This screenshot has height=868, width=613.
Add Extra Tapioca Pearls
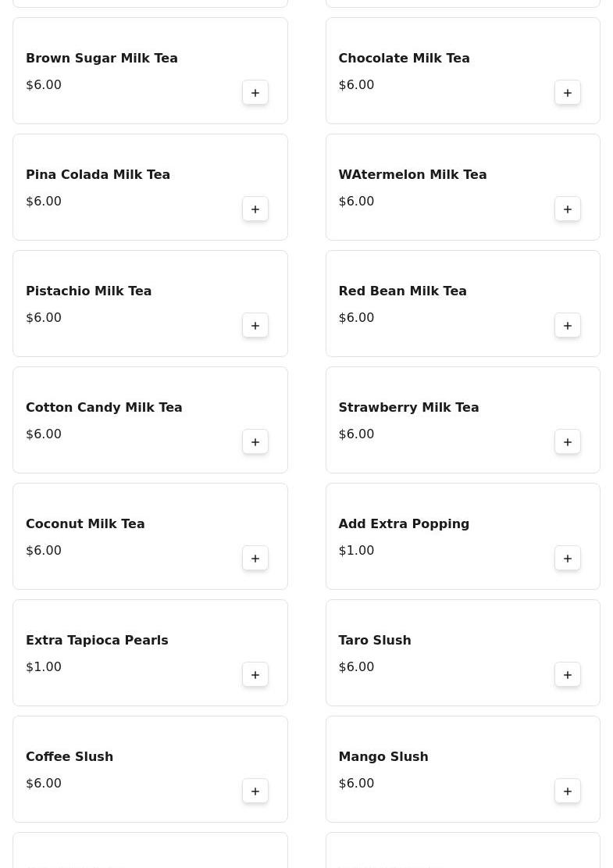click(x=255, y=675)
